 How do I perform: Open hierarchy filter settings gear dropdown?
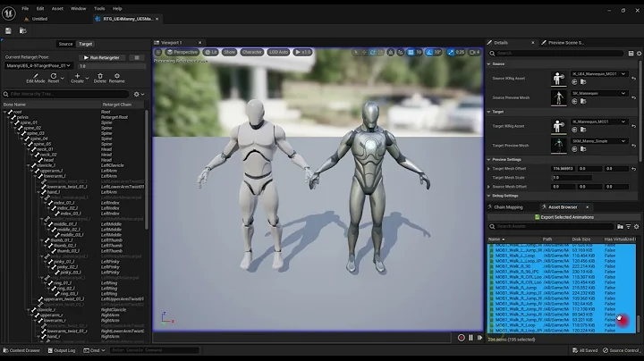tap(139, 94)
